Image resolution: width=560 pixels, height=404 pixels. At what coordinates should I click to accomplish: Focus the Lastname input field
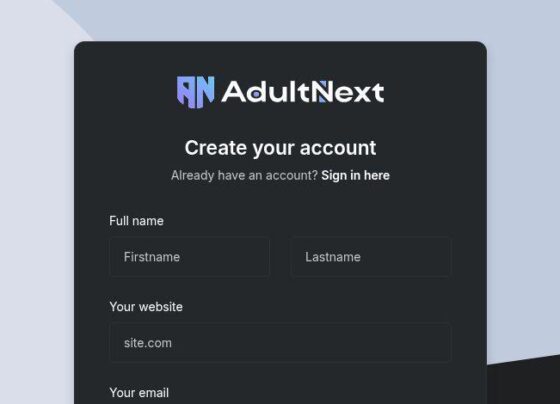(x=370, y=257)
